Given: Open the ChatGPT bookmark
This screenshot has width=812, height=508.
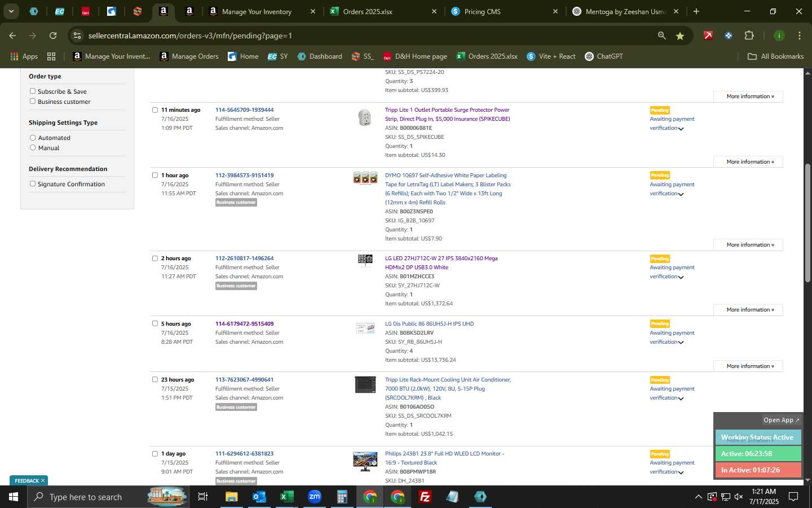Looking at the screenshot, I should pos(604,56).
